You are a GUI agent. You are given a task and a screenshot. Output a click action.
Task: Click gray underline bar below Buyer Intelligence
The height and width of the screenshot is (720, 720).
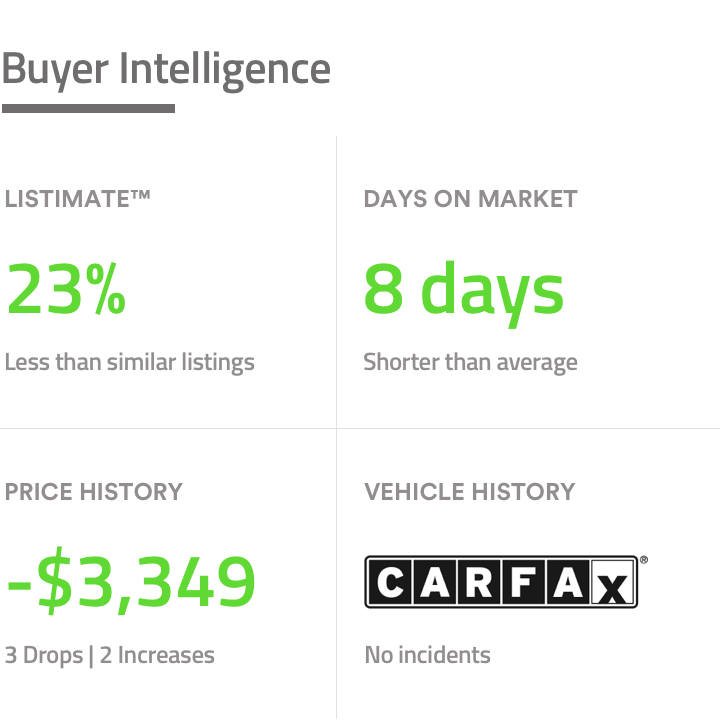click(x=88, y=108)
